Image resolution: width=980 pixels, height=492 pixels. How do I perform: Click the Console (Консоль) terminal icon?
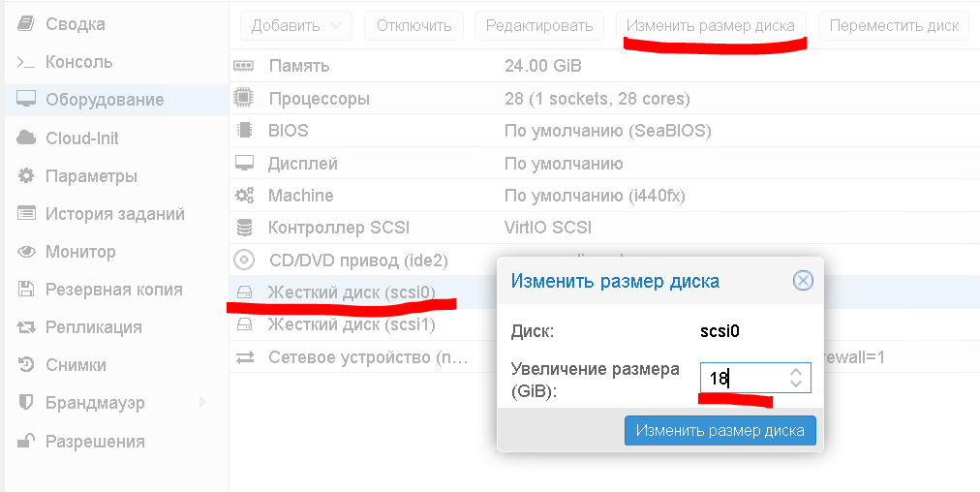(26, 62)
